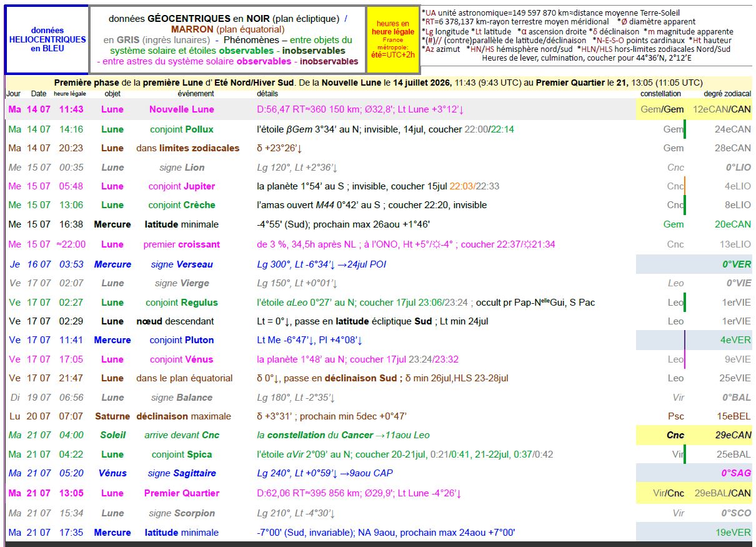Click the 'nœud descendant' event
This screenshot has width=756, height=547.
(175, 321)
